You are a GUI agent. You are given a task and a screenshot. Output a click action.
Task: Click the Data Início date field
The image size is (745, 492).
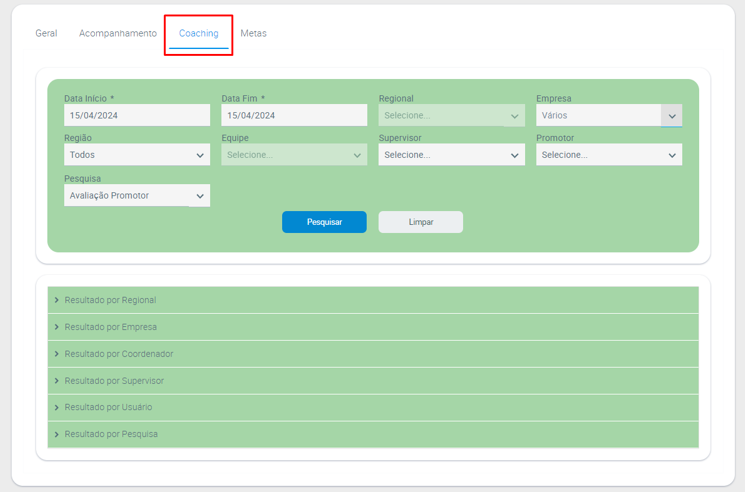(x=137, y=115)
